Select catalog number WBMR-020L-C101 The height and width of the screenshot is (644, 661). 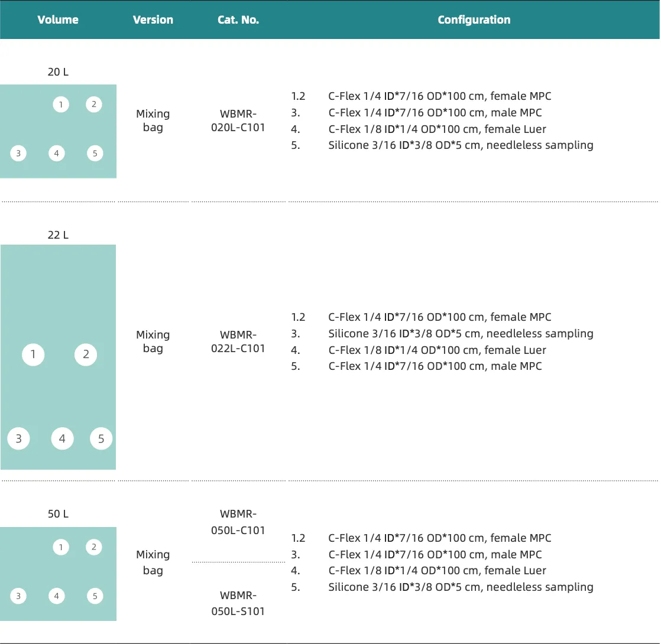pos(238,121)
